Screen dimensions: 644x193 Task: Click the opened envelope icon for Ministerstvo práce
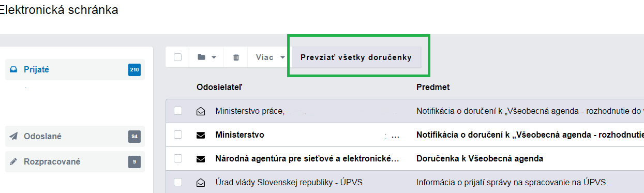[x=201, y=111]
